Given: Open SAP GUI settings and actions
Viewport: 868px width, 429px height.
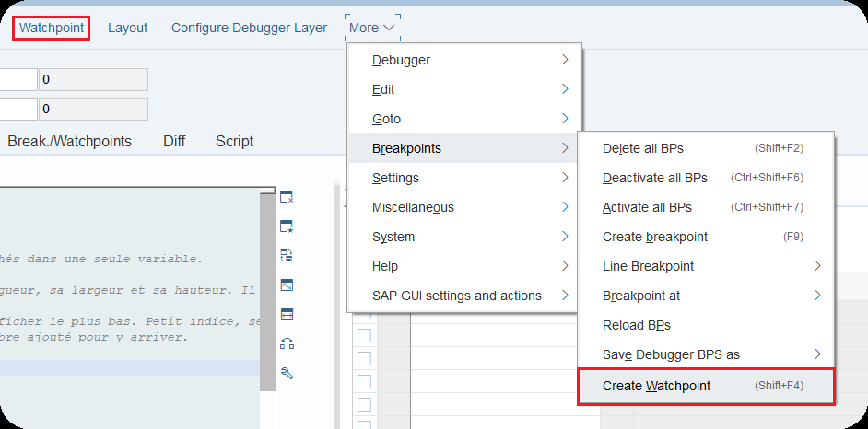Looking at the screenshot, I should point(463,296).
